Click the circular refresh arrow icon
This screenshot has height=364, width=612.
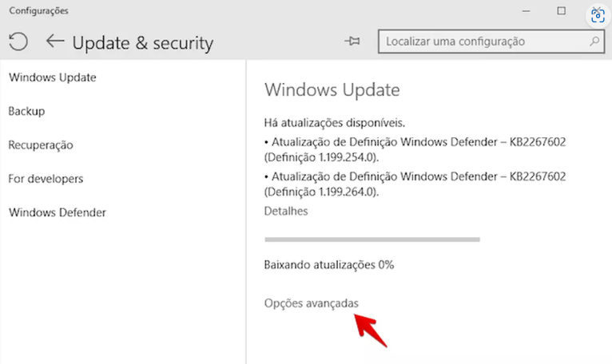click(18, 42)
